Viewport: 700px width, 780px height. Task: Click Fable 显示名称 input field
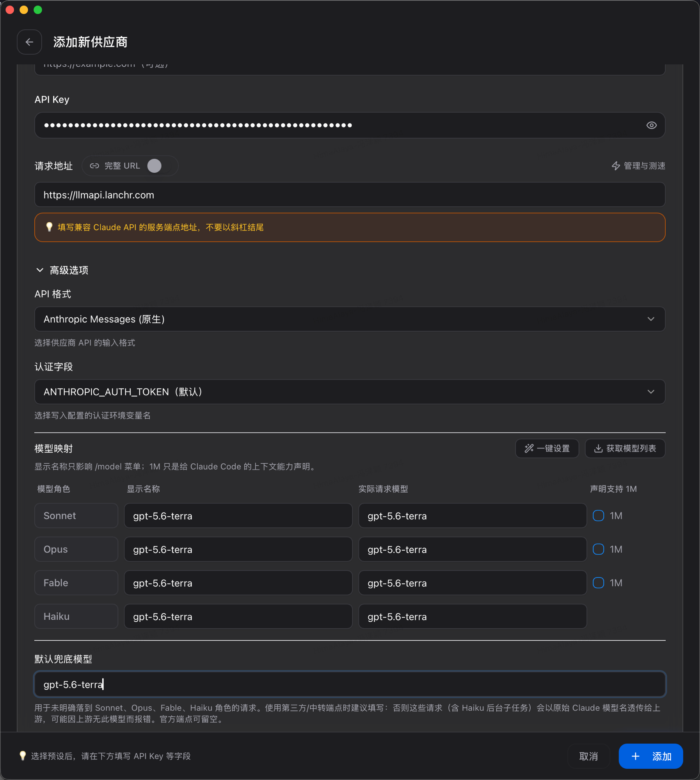click(x=238, y=583)
